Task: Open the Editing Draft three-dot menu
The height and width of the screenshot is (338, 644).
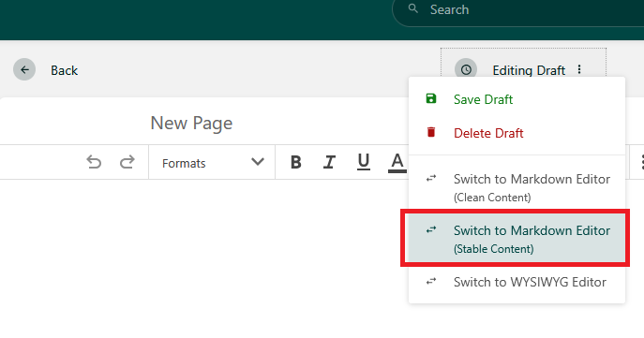Action: [579, 69]
